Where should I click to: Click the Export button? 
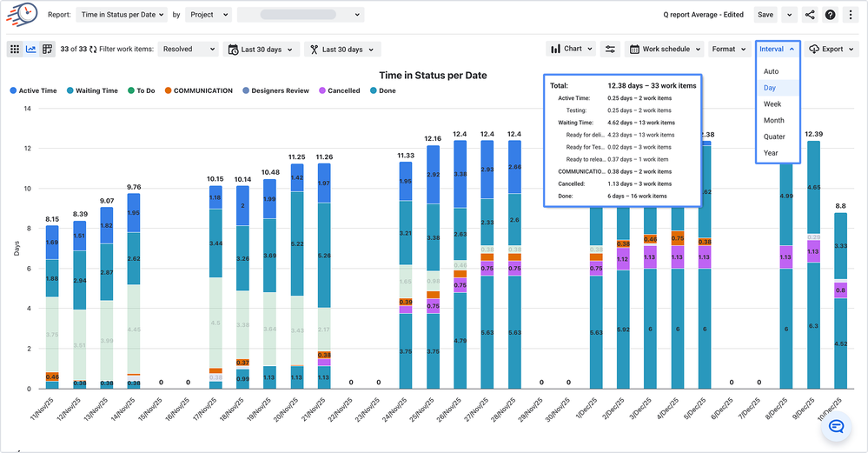tap(832, 50)
